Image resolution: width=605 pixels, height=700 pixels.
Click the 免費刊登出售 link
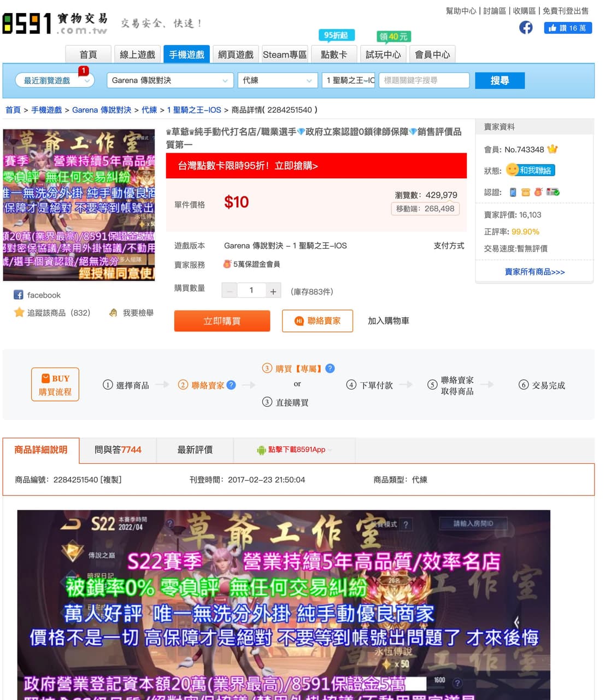coord(566,11)
